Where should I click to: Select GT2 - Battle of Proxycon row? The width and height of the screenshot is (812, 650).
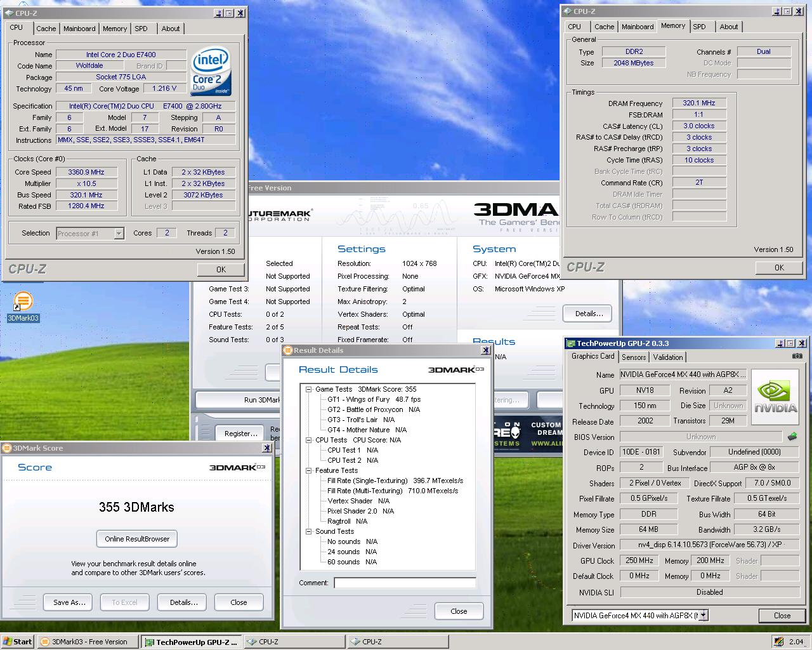(374, 409)
